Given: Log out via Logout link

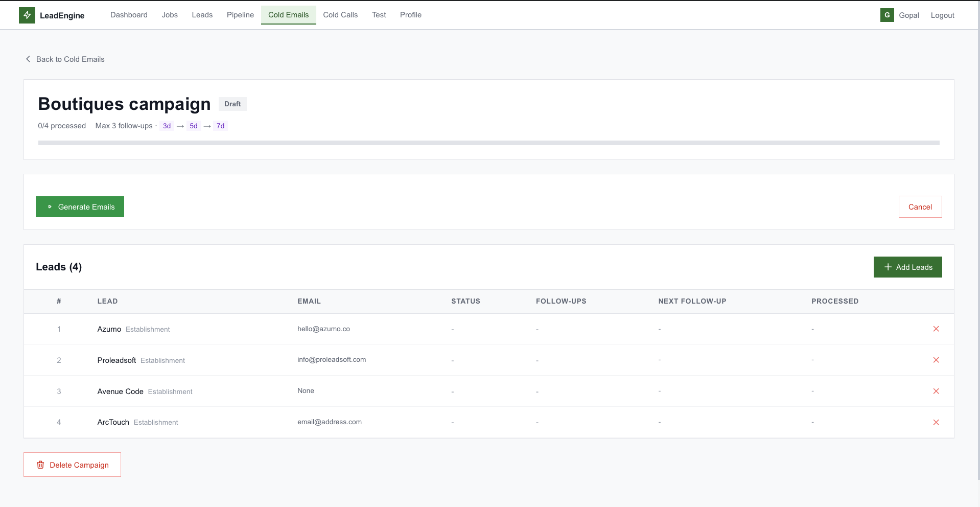Looking at the screenshot, I should pyautogui.click(x=942, y=15).
